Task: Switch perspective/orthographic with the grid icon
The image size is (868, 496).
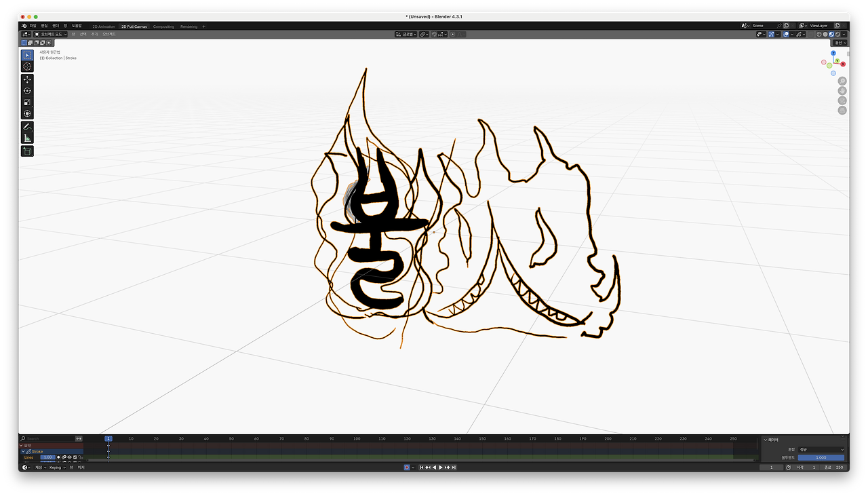Action: tap(842, 110)
